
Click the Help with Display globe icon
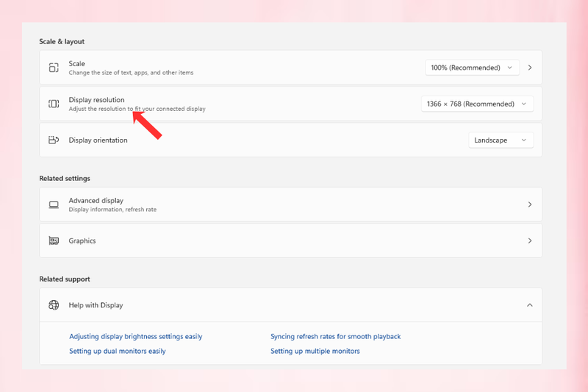pyautogui.click(x=54, y=305)
